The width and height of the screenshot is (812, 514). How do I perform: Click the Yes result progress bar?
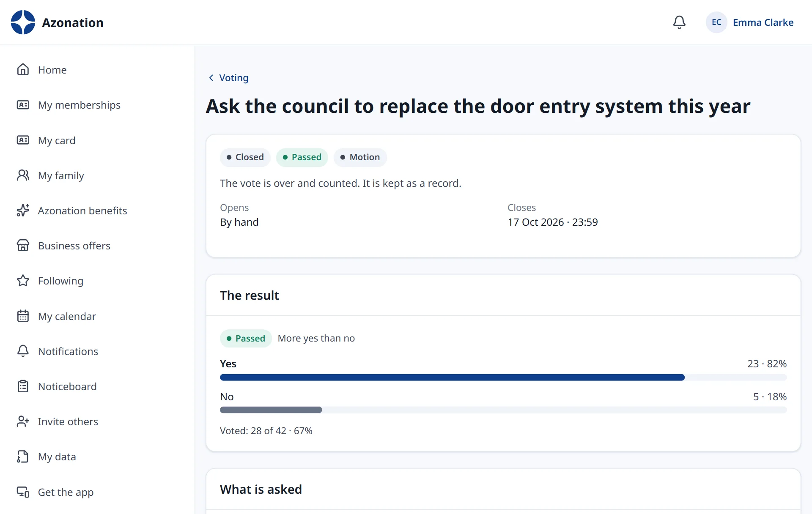pyautogui.click(x=503, y=377)
